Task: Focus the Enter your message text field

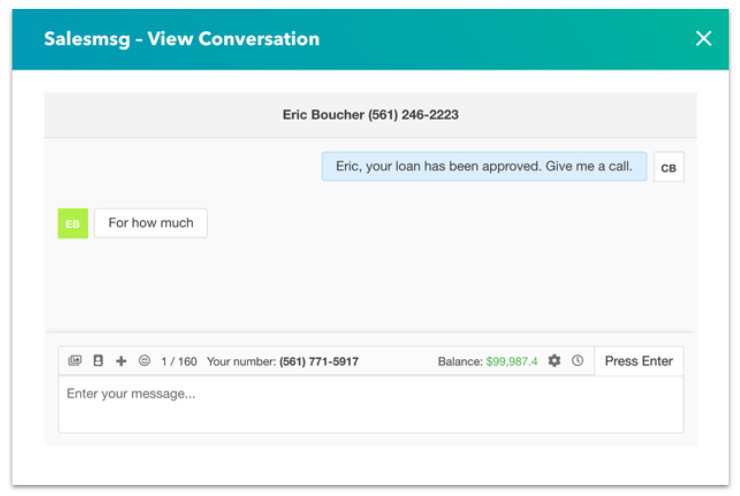Action: (370, 404)
